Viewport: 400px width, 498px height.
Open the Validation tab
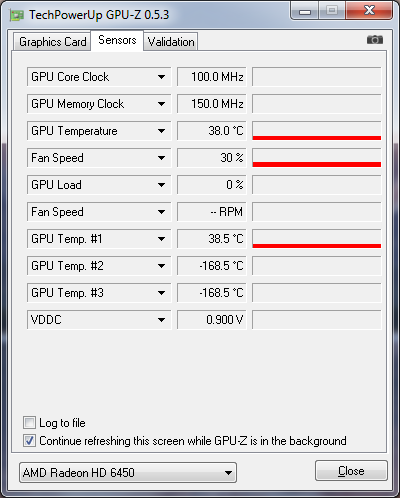point(171,42)
